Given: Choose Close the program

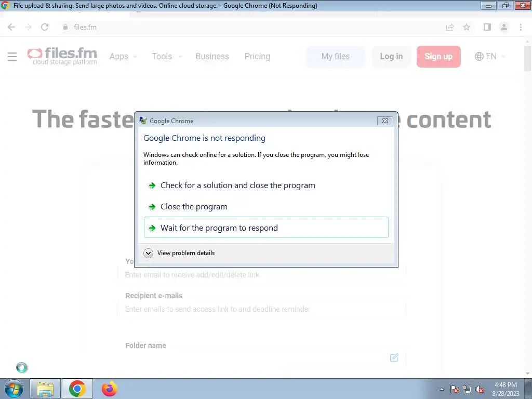Looking at the screenshot, I should click(266, 207).
